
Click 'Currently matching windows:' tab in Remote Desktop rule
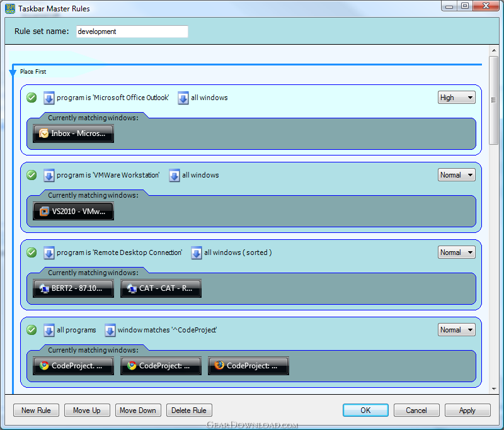coord(93,273)
